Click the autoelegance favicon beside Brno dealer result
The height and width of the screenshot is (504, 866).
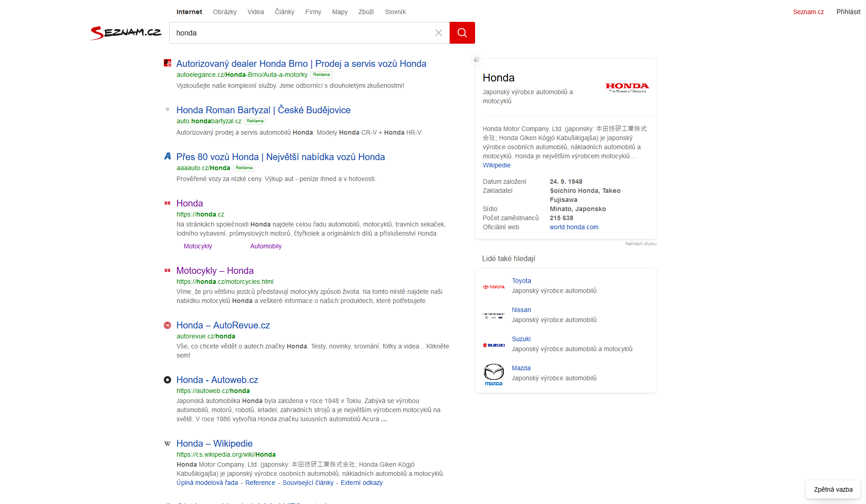click(167, 63)
